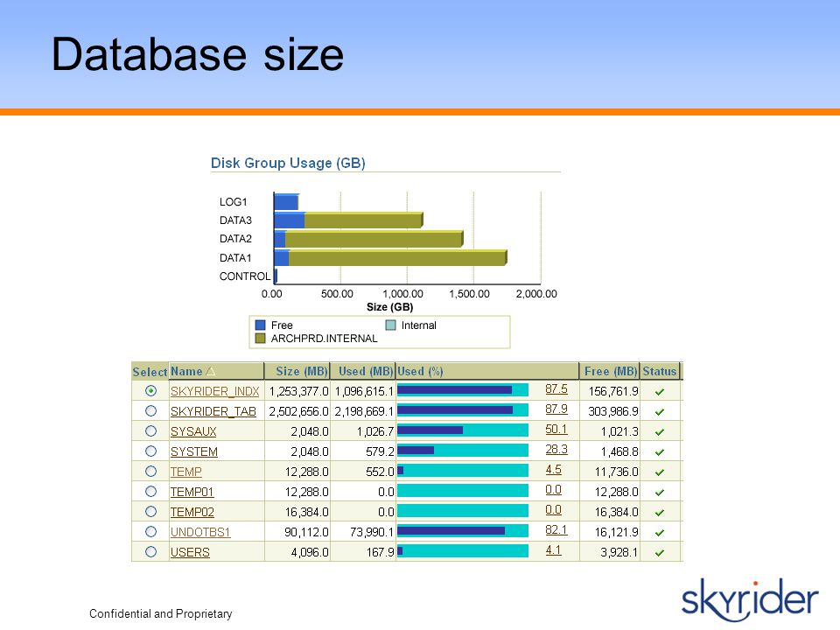Click the Confidential and Proprietary footer text
This screenshot has height=630, width=840.
tap(161, 614)
